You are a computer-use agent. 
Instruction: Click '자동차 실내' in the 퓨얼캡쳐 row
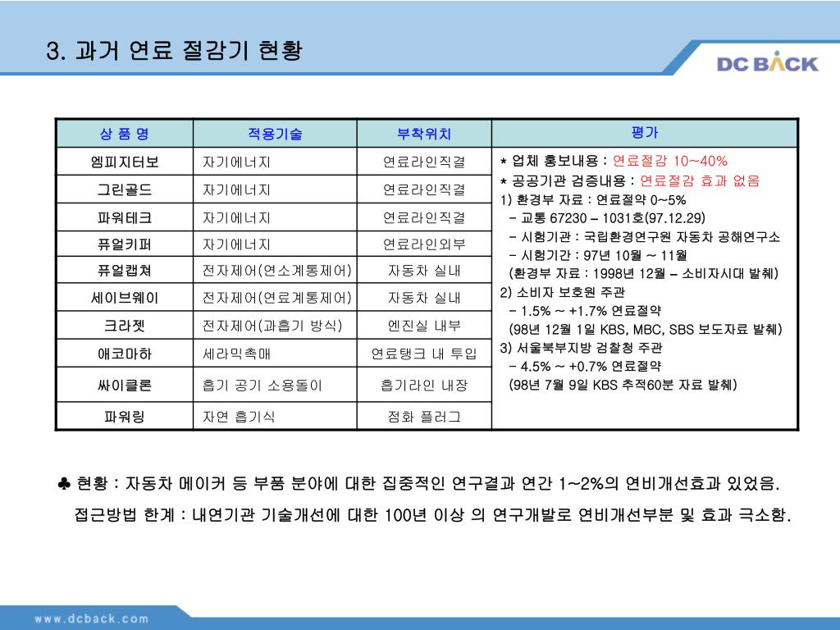pyautogui.click(x=424, y=270)
